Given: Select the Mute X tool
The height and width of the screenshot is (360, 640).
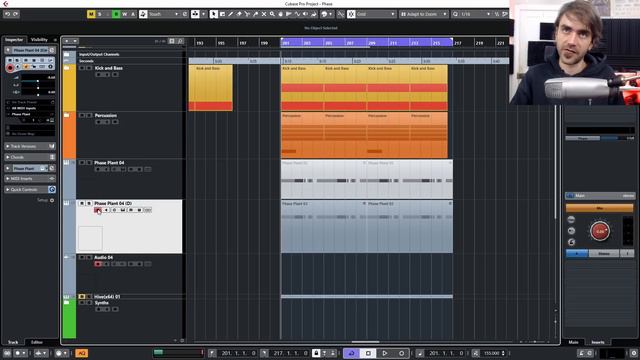Looking at the screenshot, I should [x=264, y=14].
